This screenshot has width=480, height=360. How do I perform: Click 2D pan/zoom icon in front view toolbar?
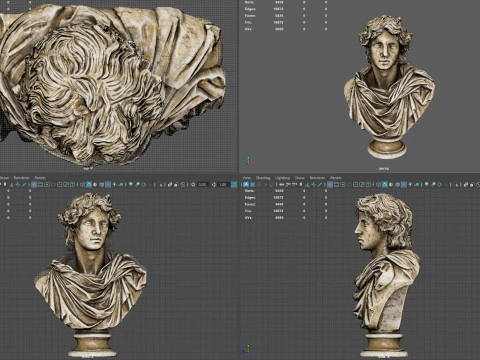(x=18, y=184)
